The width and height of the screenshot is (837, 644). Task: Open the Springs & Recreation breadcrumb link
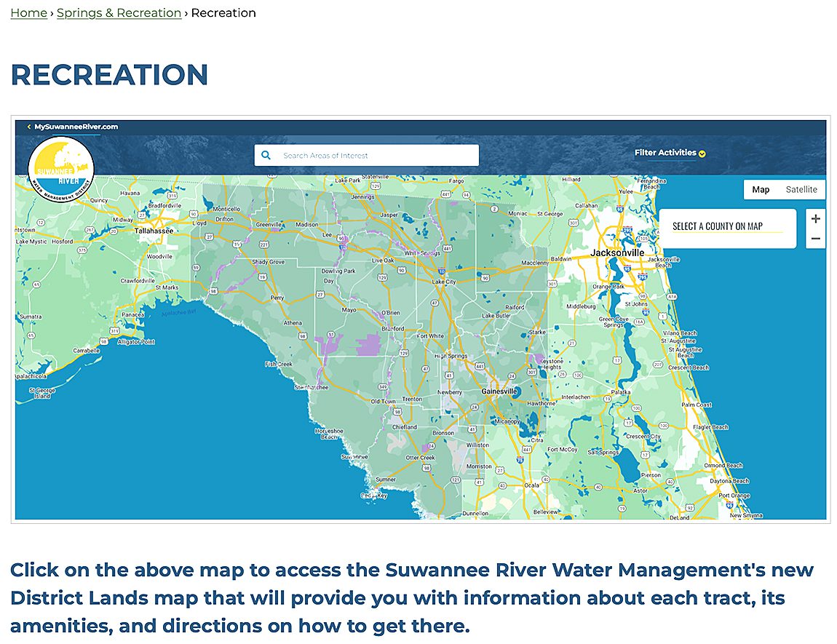(x=119, y=13)
